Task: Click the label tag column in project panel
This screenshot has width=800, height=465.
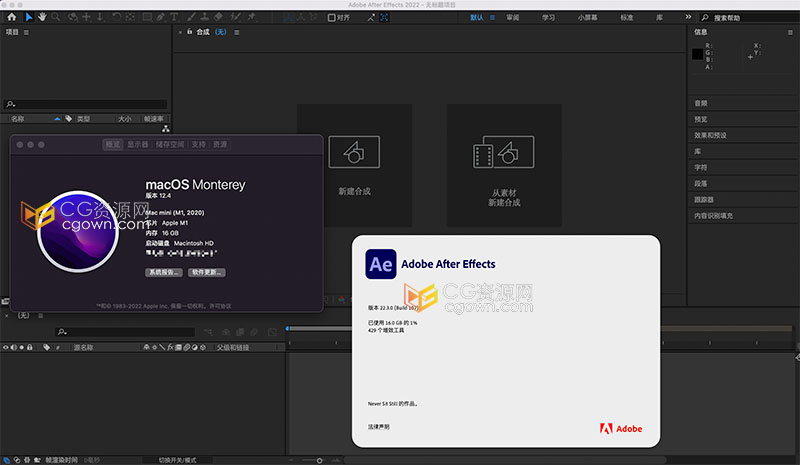Action: (68, 118)
